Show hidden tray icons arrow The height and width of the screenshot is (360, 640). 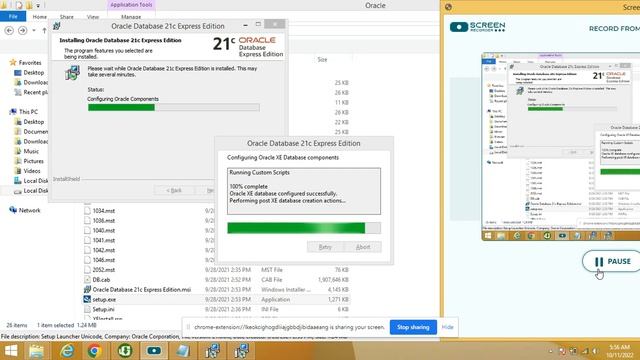pyautogui.click(x=551, y=351)
